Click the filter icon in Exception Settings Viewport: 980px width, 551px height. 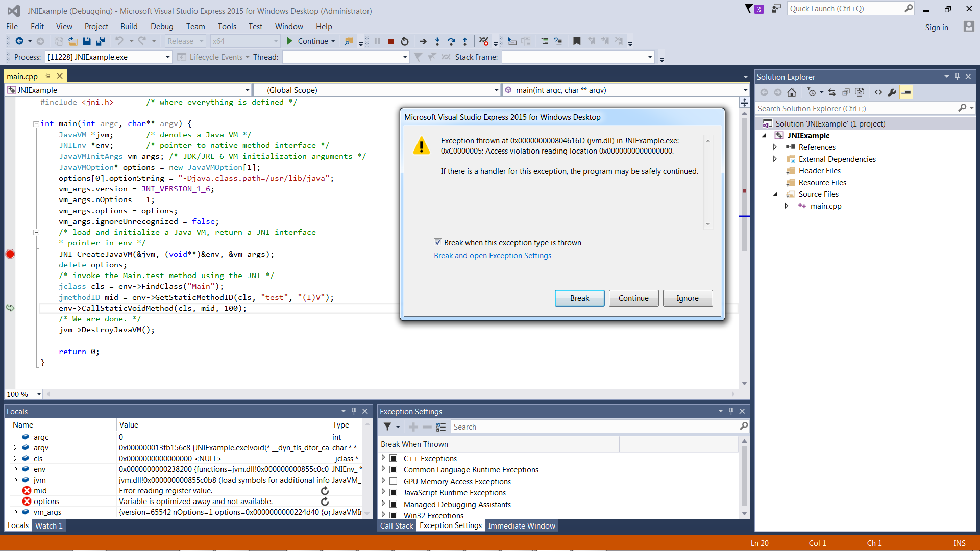pyautogui.click(x=388, y=427)
